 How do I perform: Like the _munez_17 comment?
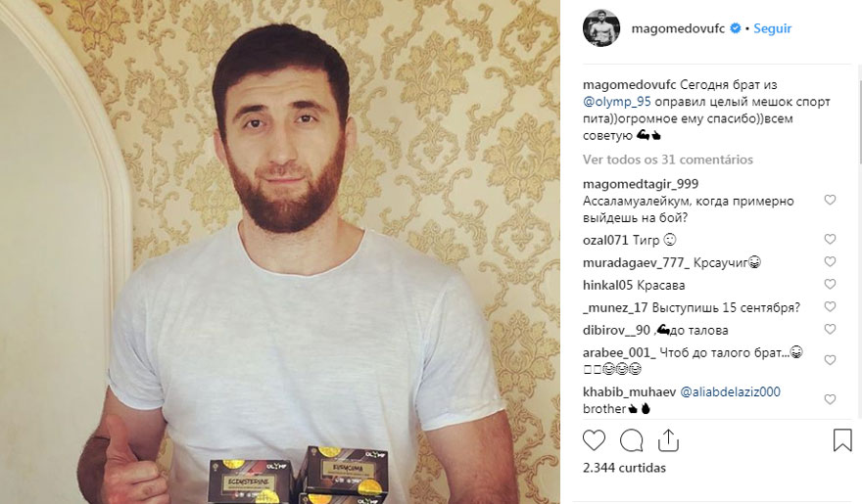pyautogui.click(x=830, y=306)
